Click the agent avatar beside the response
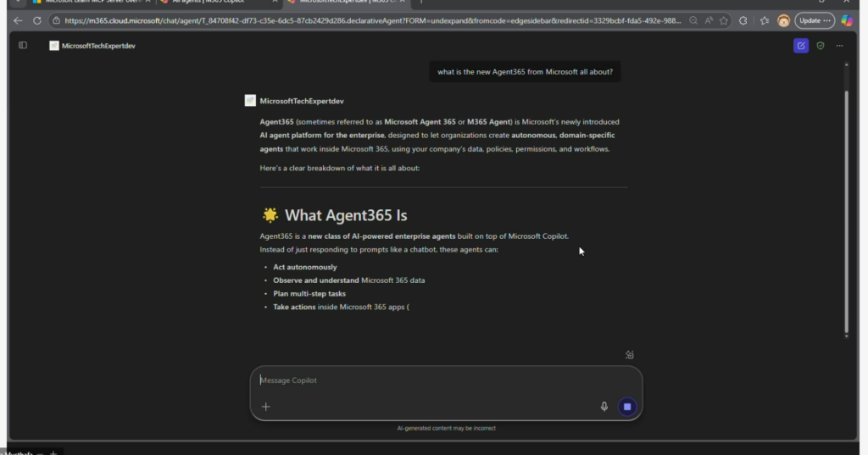 coord(250,100)
